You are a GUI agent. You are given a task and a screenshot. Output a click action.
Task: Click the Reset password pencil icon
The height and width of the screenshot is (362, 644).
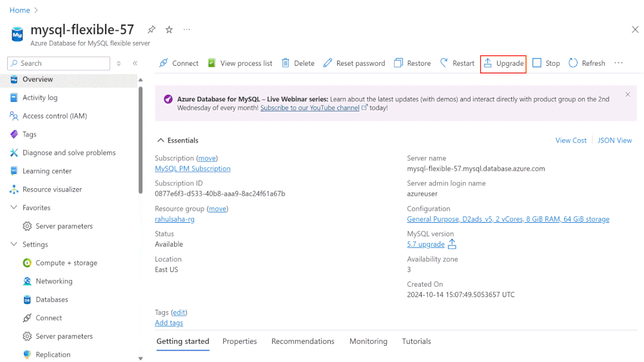328,63
